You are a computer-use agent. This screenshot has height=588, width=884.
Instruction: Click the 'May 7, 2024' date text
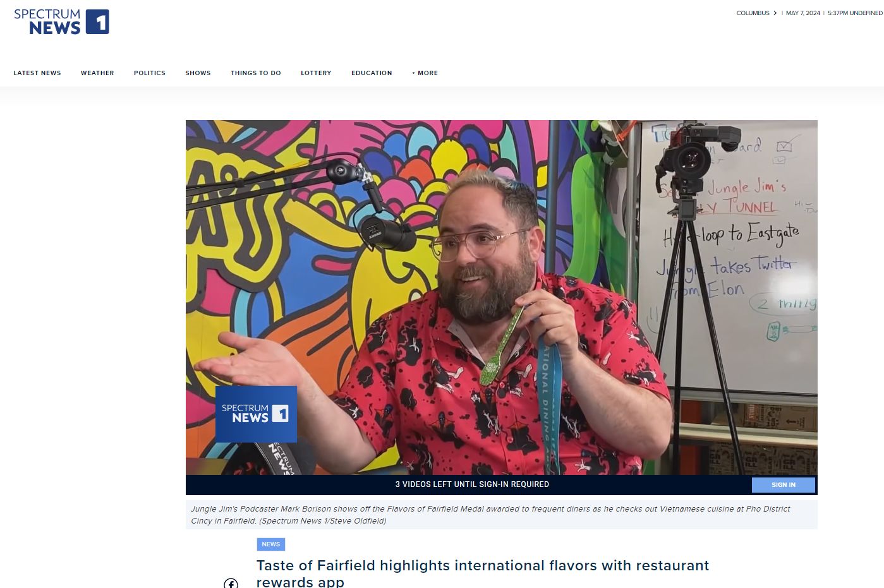[x=802, y=13]
